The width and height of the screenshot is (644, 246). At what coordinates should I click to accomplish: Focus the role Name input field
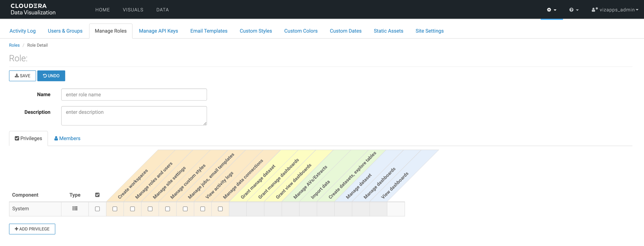point(134,95)
